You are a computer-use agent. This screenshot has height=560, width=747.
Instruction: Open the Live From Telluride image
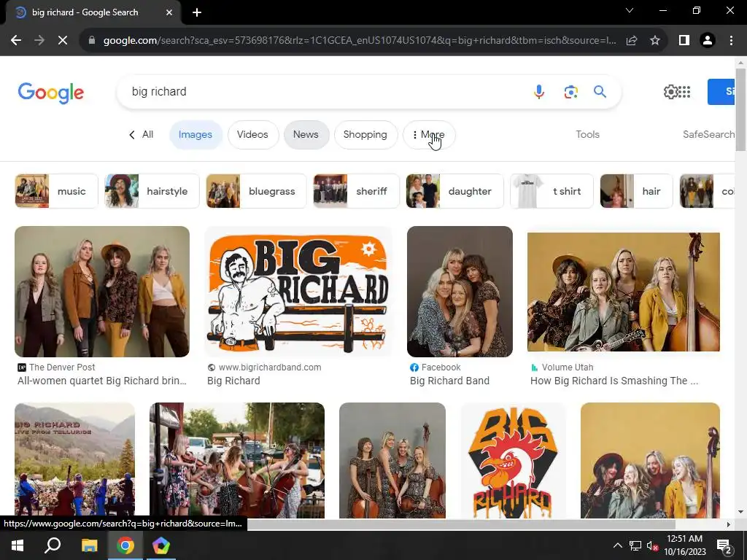[x=75, y=460]
